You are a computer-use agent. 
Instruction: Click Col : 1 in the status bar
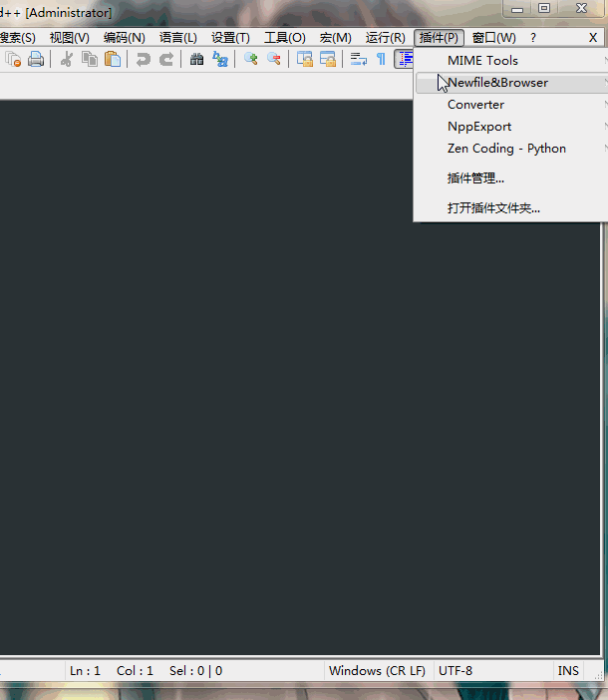[x=135, y=670]
